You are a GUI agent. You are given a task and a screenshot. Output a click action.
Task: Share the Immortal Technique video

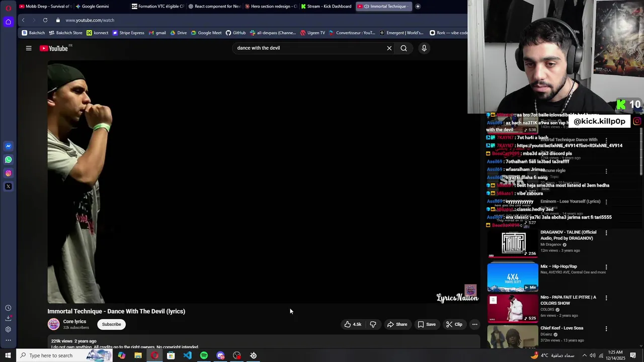pyautogui.click(x=397, y=324)
